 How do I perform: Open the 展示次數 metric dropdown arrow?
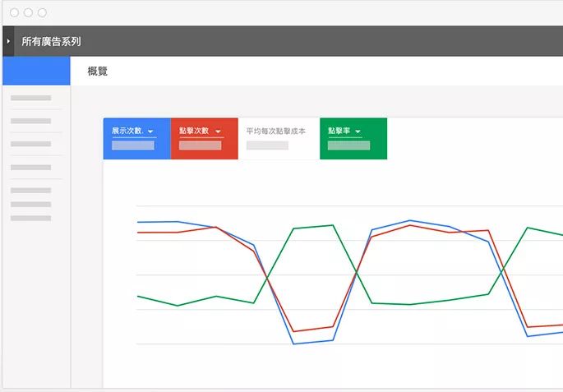tap(150, 131)
